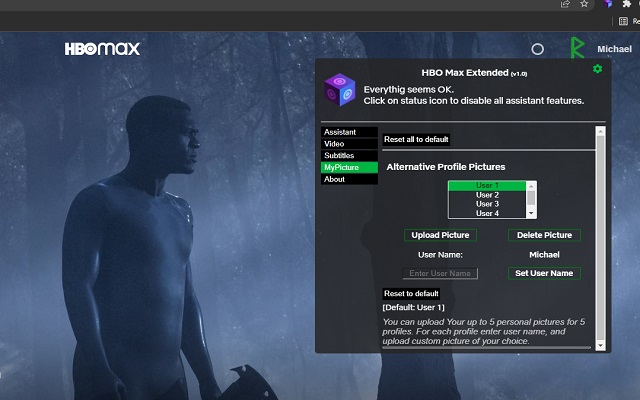Viewport: 640px width, 400px height.
Task: Click the HBO Max Extended toolbar icon
Action: (608, 4)
